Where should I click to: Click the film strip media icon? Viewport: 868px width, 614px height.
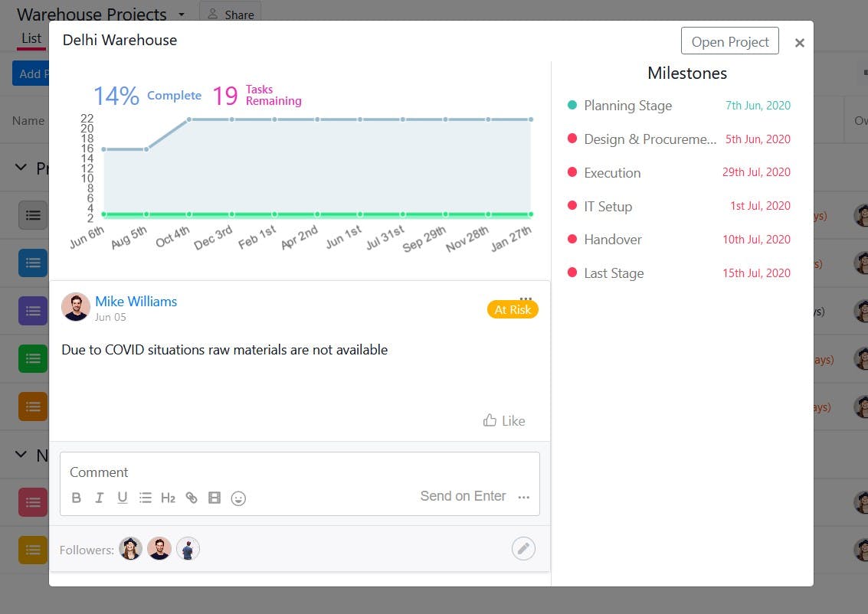215,498
